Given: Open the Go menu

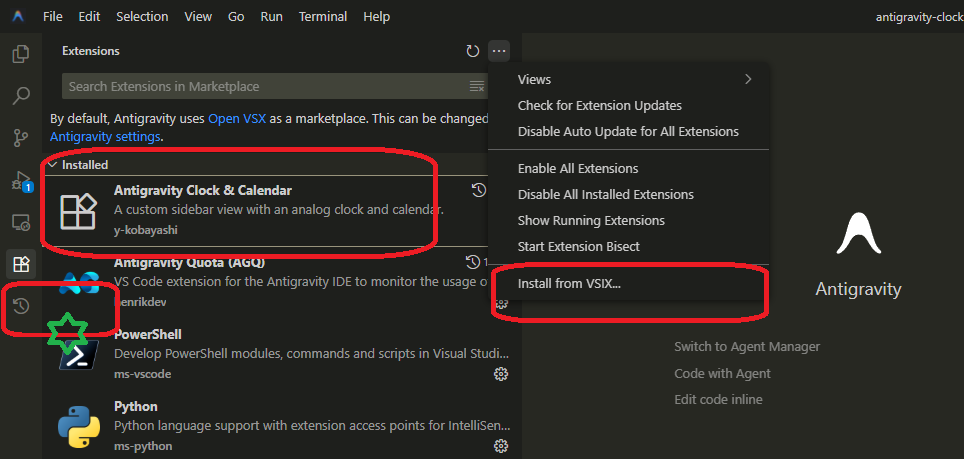Looking at the screenshot, I should [x=236, y=17].
